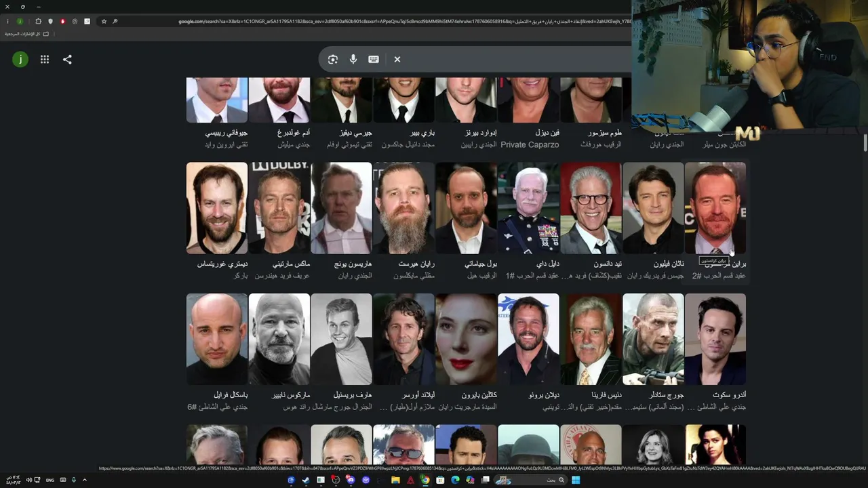The image size is (868, 488).
Task: Open the إدوارد بيرنز cast card
Action: click(x=466, y=113)
